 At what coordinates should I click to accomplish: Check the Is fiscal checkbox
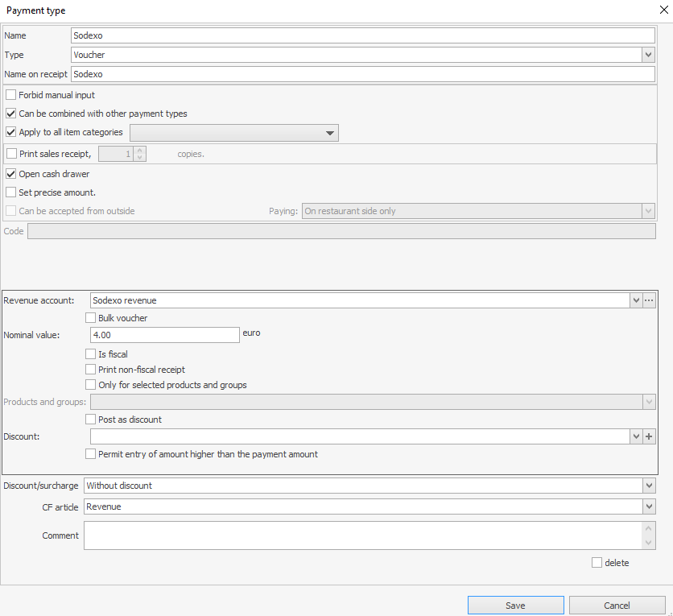coord(91,354)
